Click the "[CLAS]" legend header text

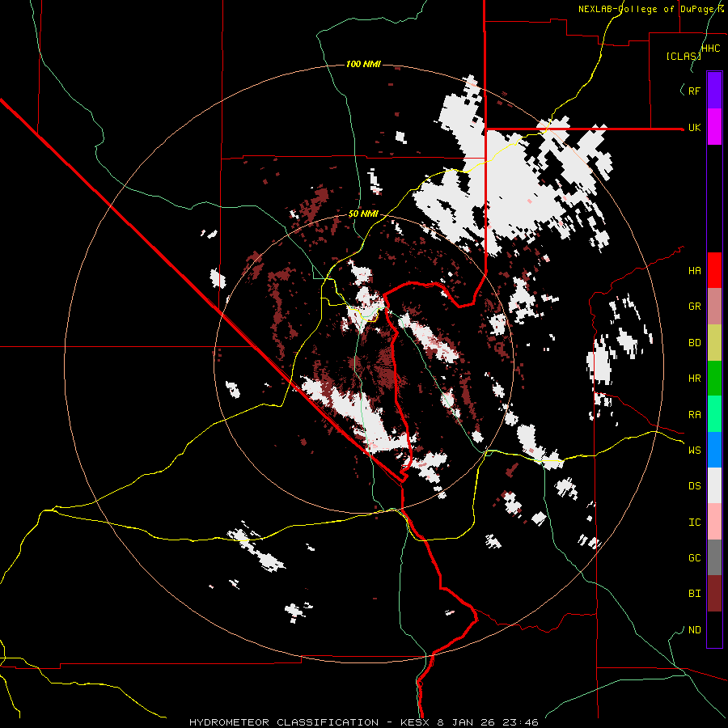[684, 57]
